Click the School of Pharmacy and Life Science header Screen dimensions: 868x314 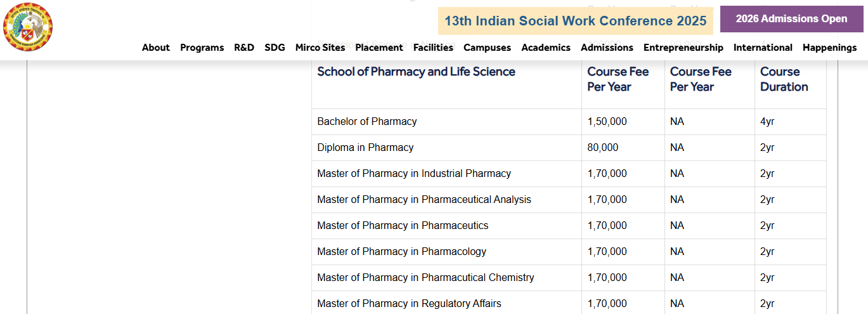(x=416, y=72)
